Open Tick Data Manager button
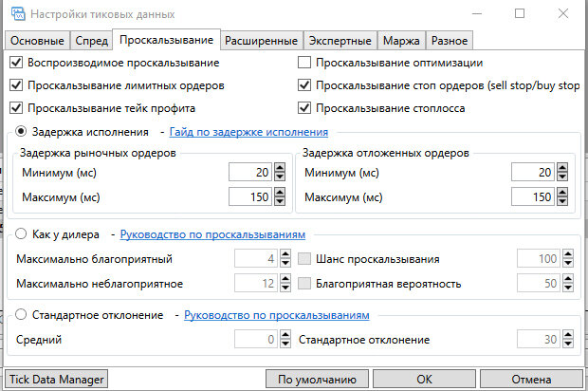Image resolution: width=588 pixels, height=391 pixels. pyautogui.click(x=56, y=379)
